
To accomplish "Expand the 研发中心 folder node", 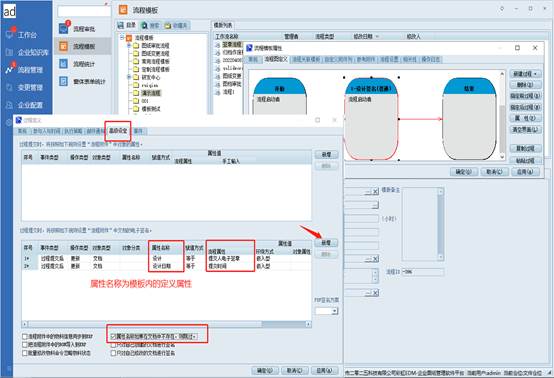I will point(129,77).
